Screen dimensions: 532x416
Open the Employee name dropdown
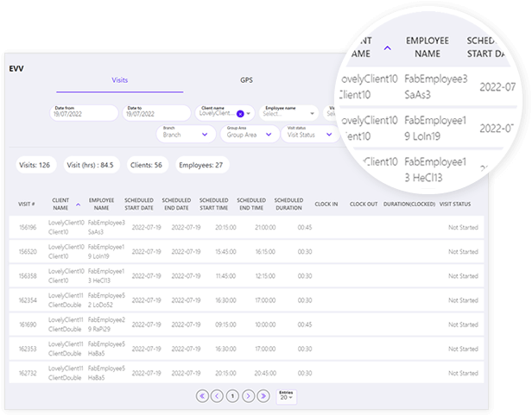(288, 113)
